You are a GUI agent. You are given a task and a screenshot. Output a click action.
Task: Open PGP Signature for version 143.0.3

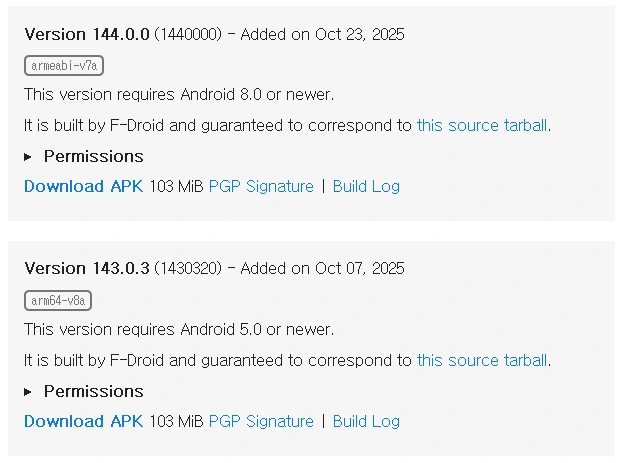tap(261, 421)
